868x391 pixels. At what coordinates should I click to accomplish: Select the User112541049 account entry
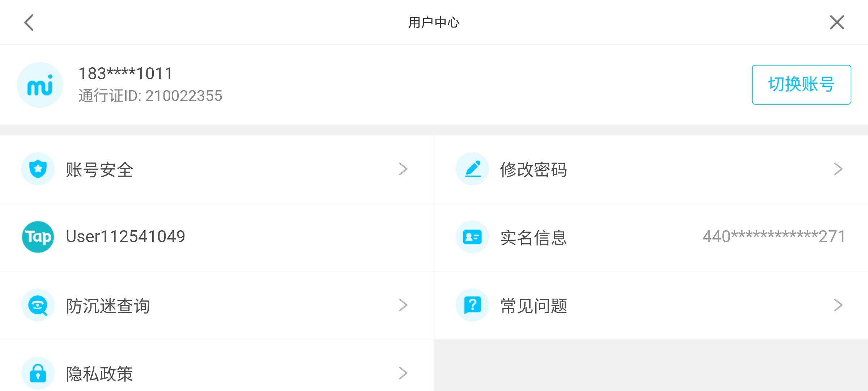(125, 237)
